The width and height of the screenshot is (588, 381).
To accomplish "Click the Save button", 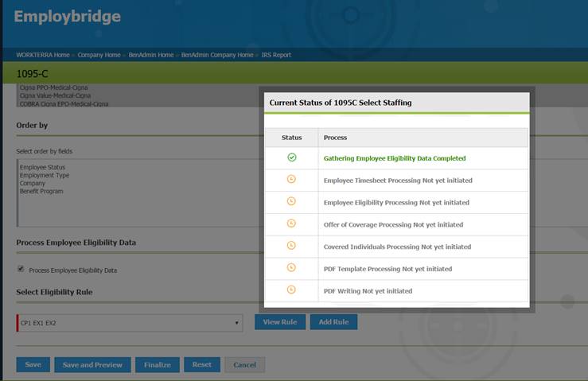I will [x=33, y=364].
